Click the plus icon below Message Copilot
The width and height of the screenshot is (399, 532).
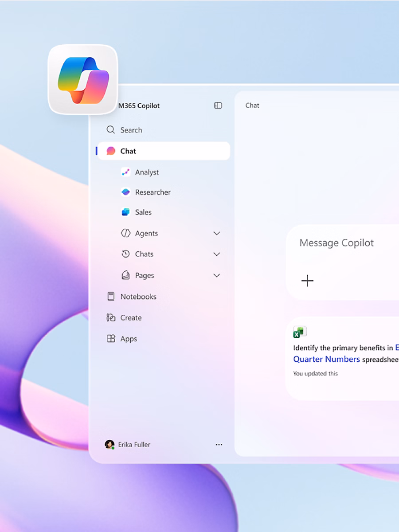pyautogui.click(x=307, y=281)
